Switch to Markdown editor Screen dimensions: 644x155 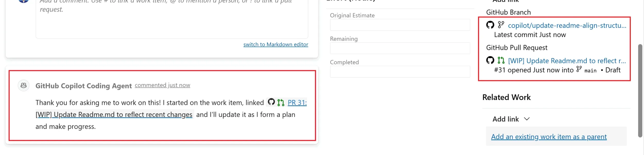pos(276,44)
